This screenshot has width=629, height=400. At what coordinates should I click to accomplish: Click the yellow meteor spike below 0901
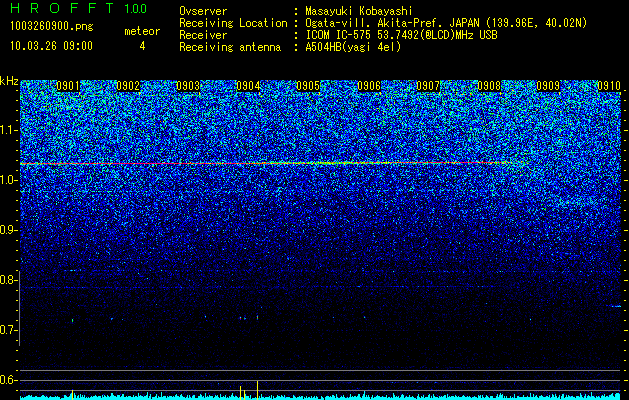coord(72,394)
